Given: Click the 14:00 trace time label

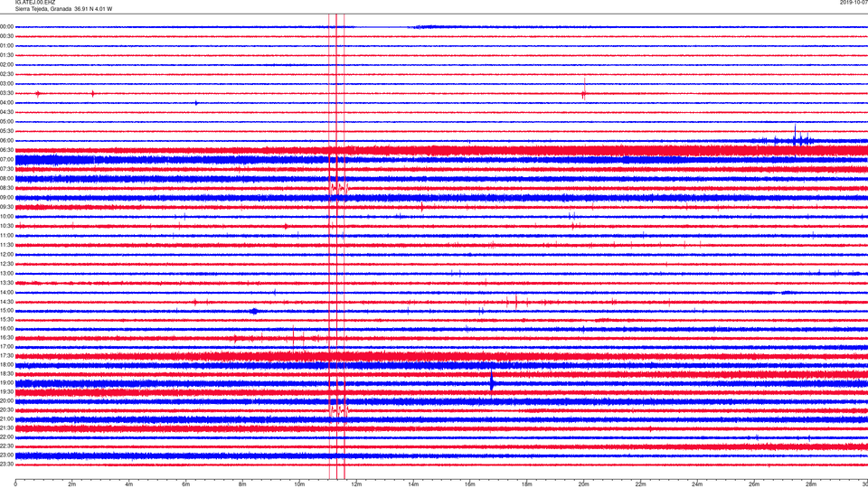Looking at the screenshot, I should click(x=6, y=292).
